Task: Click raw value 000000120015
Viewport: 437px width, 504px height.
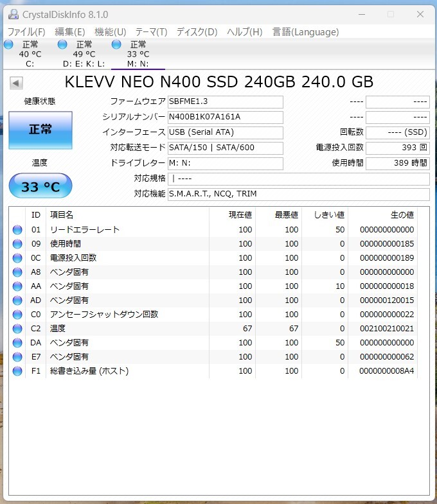Action: (x=387, y=300)
